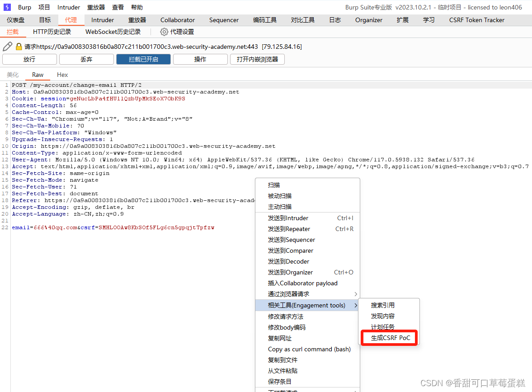Click the 丢弃 drop button
Image resolution: width=532 pixels, height=392 pixels.
coord(86,59)
